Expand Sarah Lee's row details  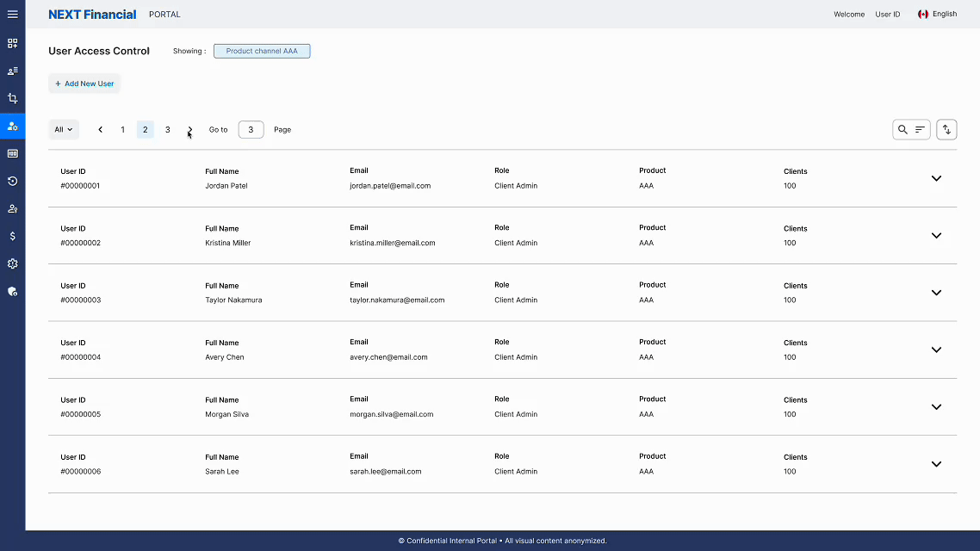(x=936, y=464)
